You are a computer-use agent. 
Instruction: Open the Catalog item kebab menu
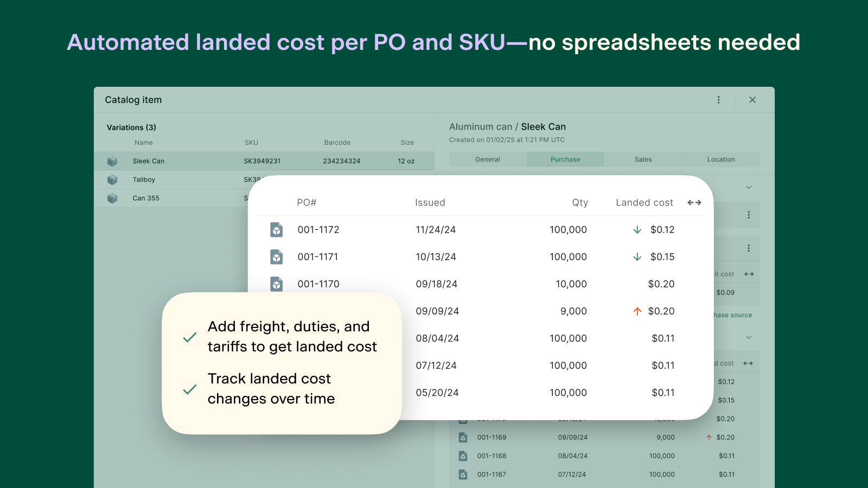click(719, 100)
